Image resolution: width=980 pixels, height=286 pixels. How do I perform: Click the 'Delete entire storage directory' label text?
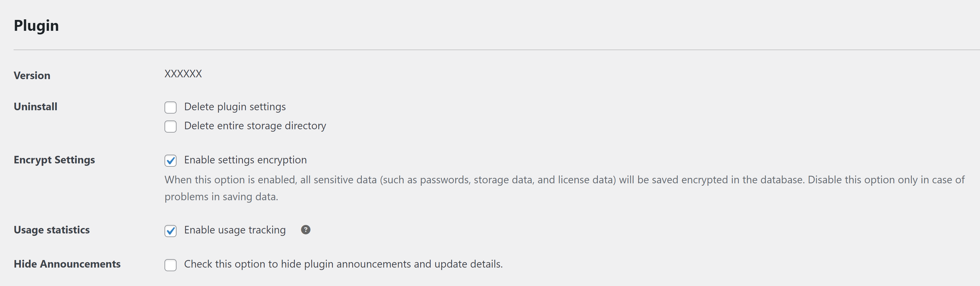[255, 126]
